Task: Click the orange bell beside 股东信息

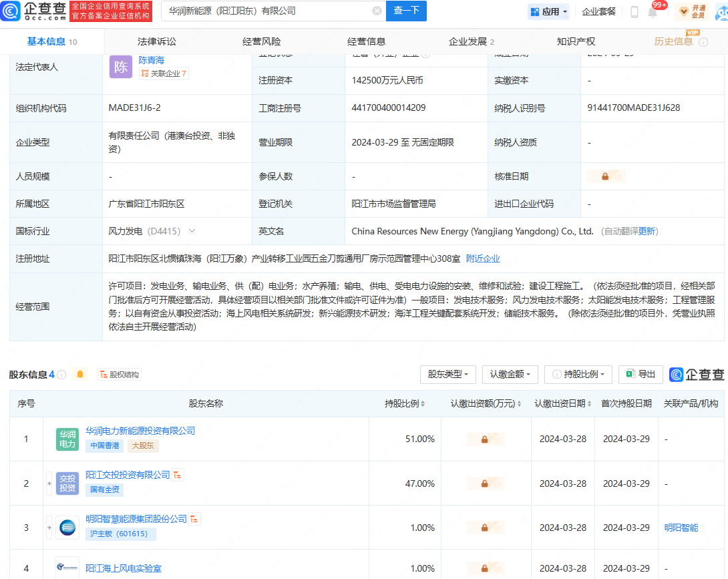Action: [x=80, y=374]
